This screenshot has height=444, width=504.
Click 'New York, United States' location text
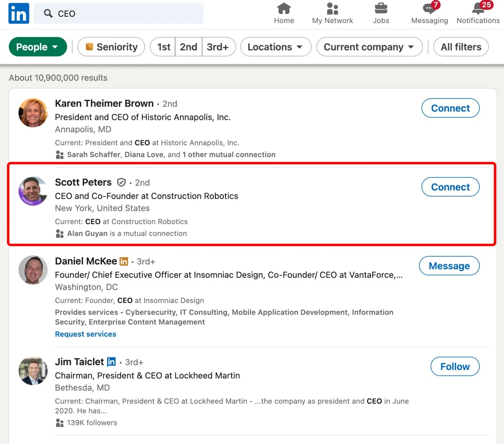click(x=102, y=208)
